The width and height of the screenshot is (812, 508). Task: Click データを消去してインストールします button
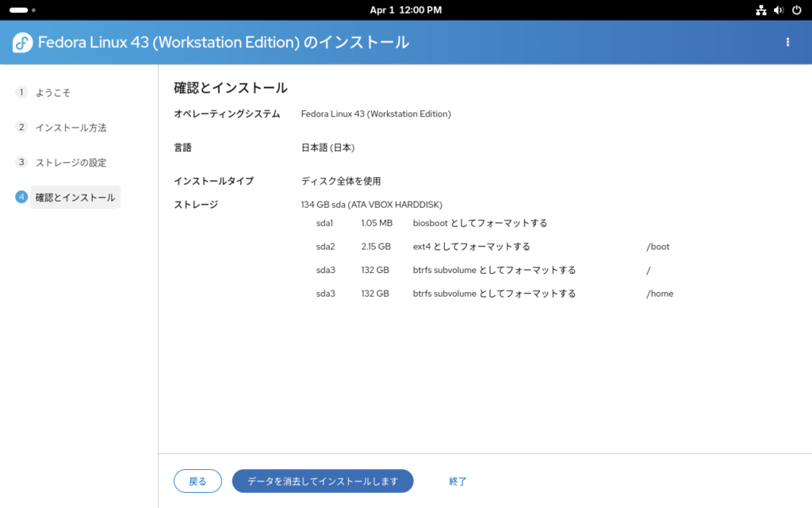[323, 481]
